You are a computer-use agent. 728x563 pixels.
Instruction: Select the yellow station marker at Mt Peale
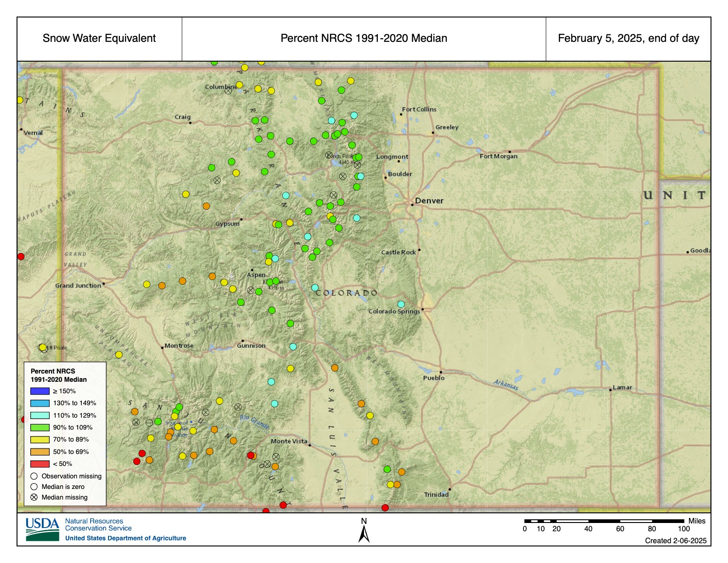point(43,347)
